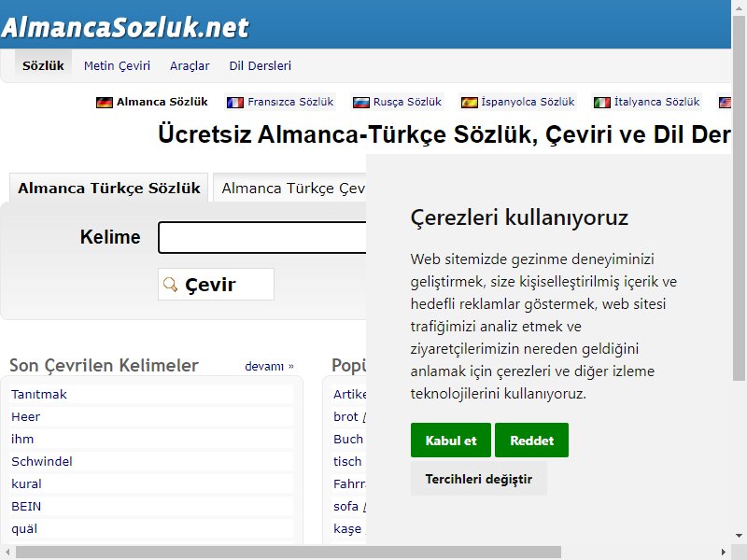Open the popular word Buch
The image size is (747, 560).
click(x=348, y=439)
